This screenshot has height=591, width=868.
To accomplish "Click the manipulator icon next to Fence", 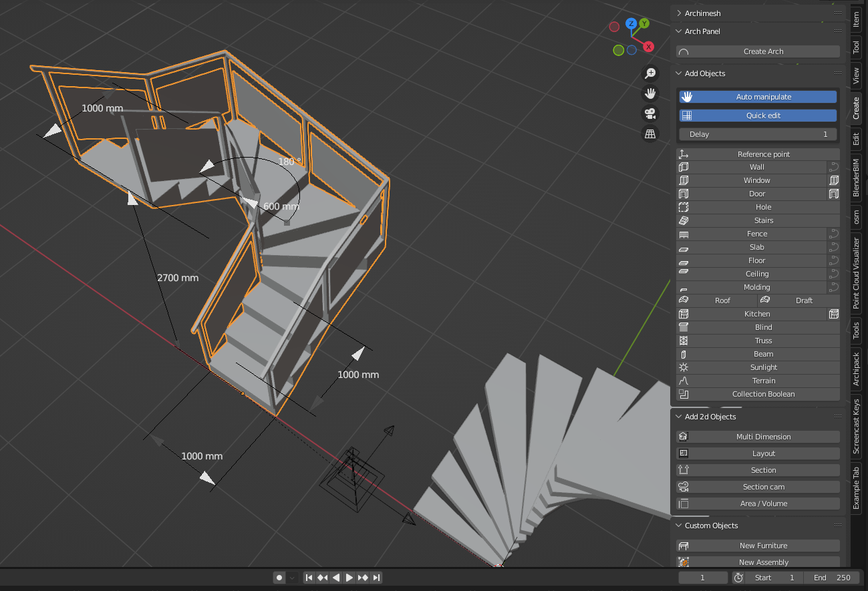I will click(x=834, y=234).
